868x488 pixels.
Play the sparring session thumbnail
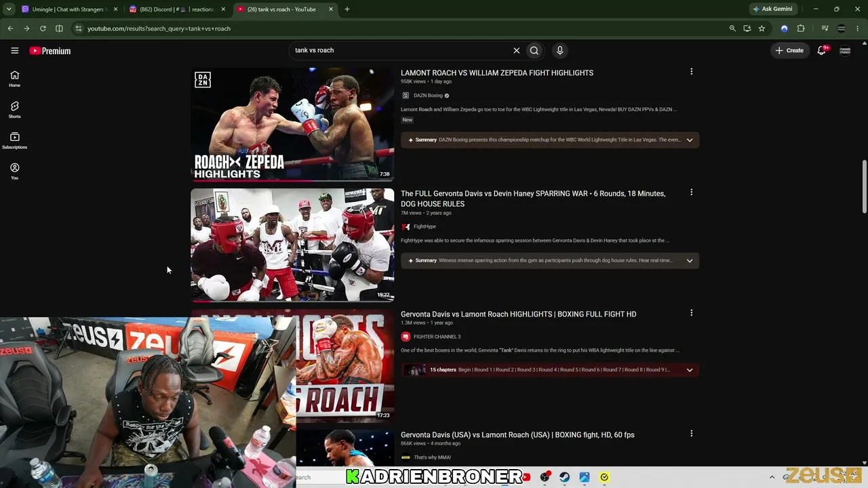292,245
